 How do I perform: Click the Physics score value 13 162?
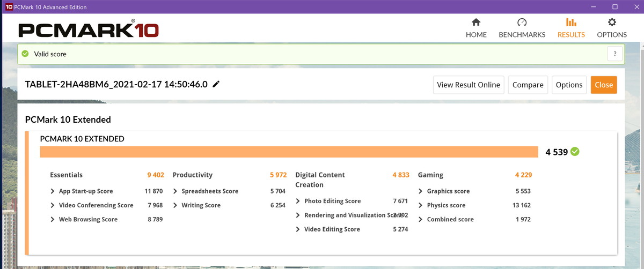coord(522,205)
